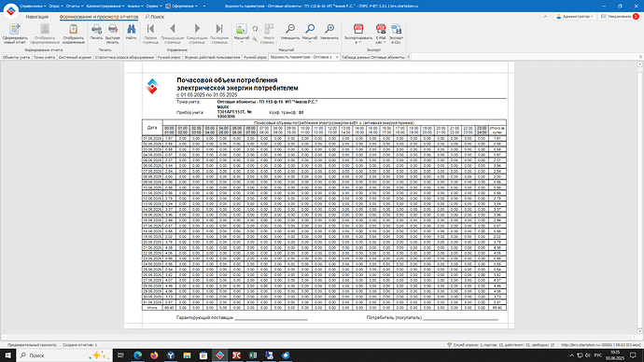Image resolution: width=644 pixels, height=362 pixels.
Task: Switch to the Навигация ribbon tab
Action: point(37,17)
